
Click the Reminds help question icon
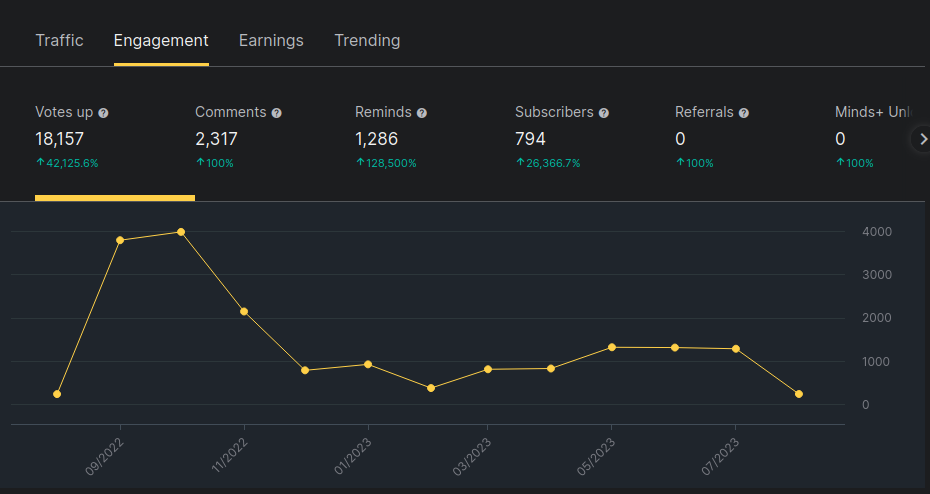422,113
